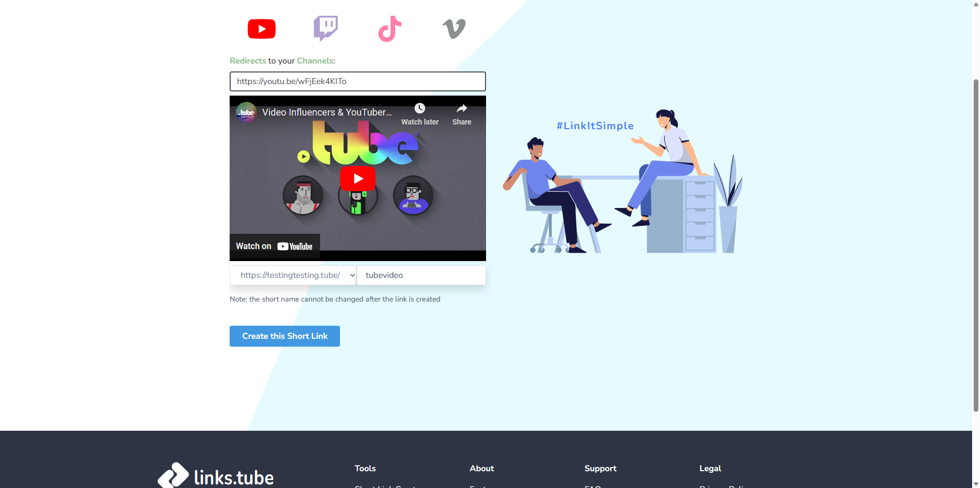Open the .tube channel avatar
The width and height of the screenshot is (980, 488).
[246, 112]
